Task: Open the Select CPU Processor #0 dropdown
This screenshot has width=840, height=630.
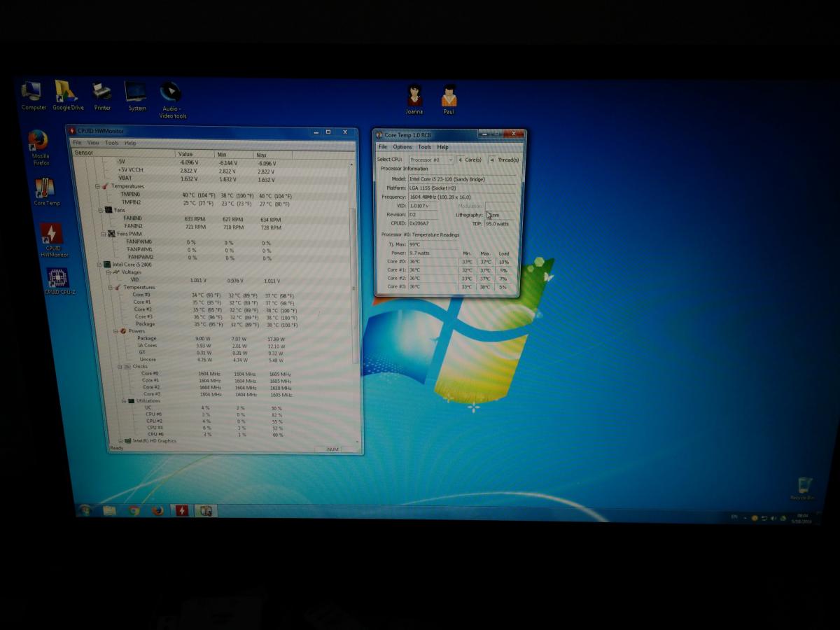Action: pos(431,160)
